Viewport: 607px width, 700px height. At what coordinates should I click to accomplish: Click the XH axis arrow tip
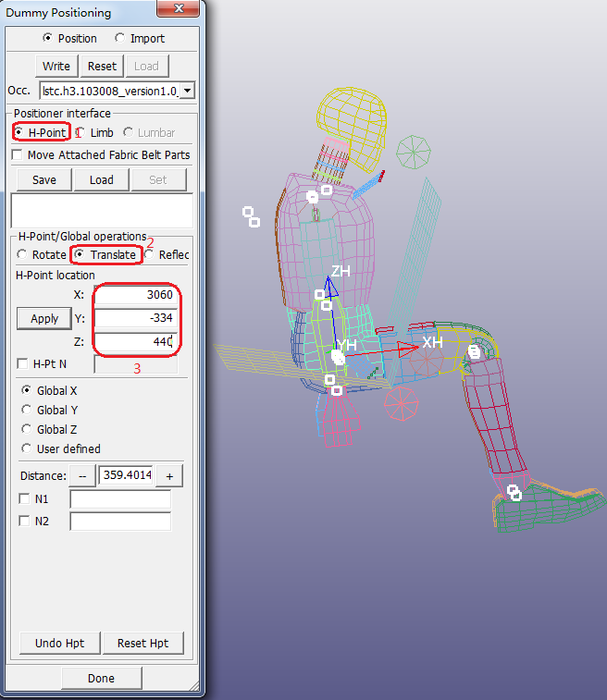point(410,349)
